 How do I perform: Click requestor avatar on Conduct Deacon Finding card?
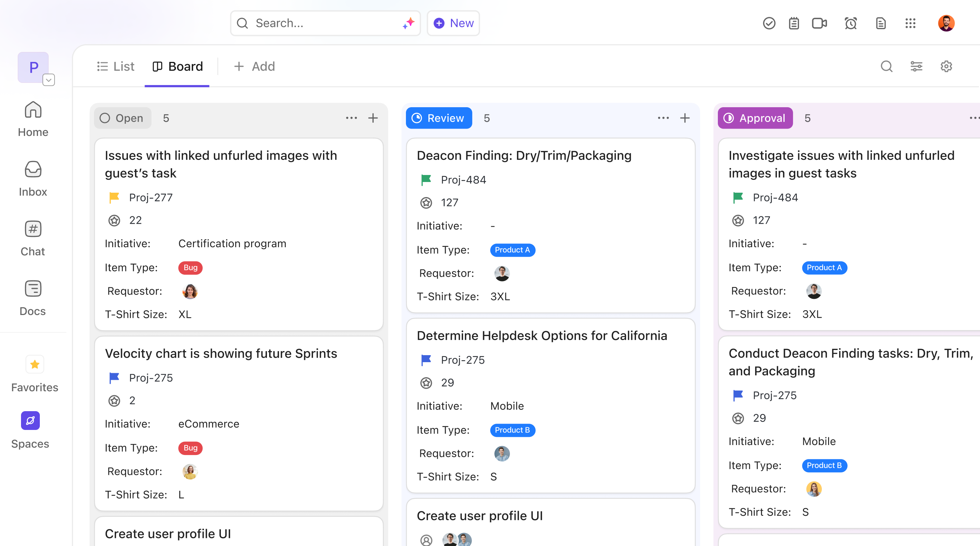pos(814,489)
